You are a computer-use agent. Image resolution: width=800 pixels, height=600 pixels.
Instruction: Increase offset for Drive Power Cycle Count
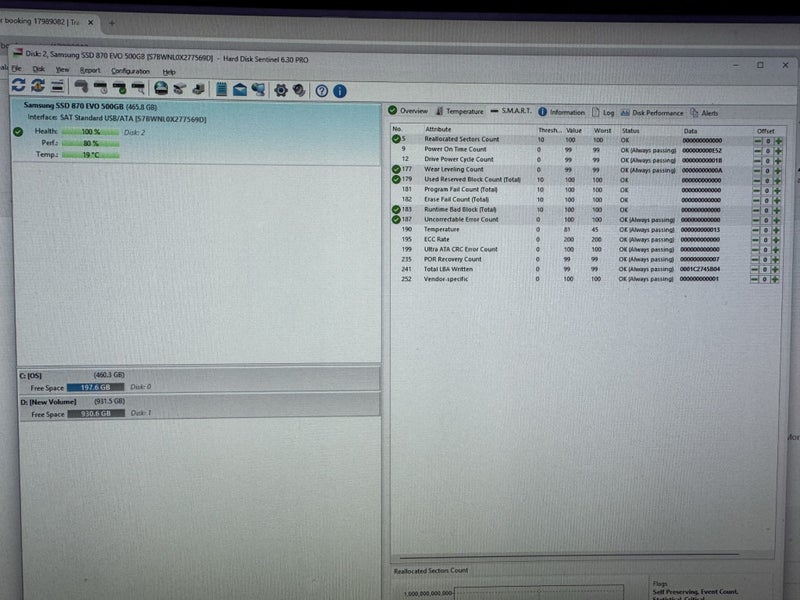click(x=779, y=161)
